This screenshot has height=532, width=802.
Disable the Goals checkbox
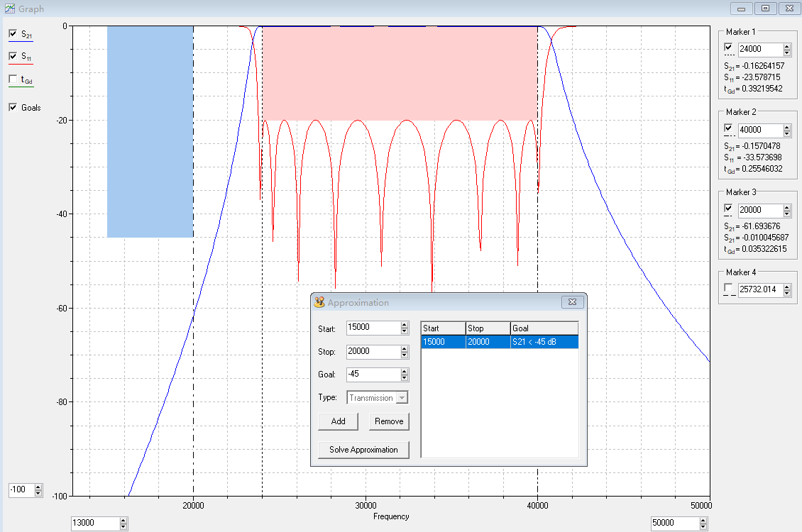tap(13, 107)
